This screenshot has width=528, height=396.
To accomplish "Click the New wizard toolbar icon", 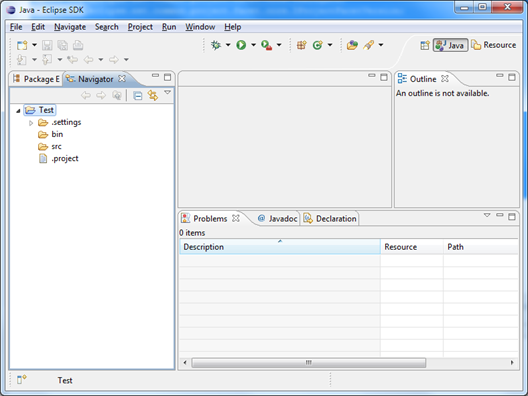I will pos(22,45).
